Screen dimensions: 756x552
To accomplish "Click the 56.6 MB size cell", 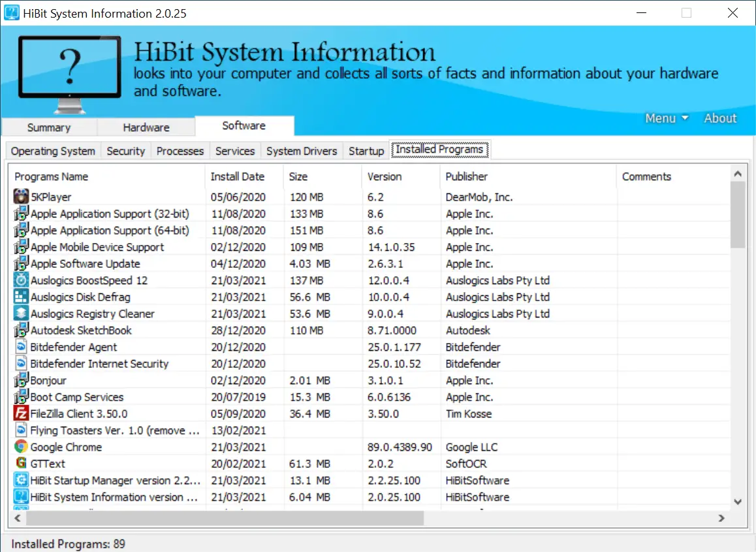I will click(x=309, y=297).
